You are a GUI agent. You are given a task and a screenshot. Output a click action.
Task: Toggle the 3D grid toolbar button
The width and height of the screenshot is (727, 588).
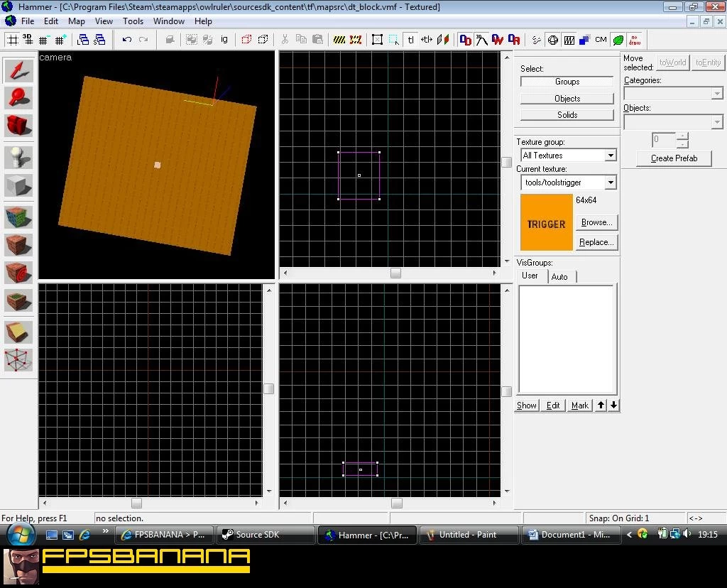(28, 40)
